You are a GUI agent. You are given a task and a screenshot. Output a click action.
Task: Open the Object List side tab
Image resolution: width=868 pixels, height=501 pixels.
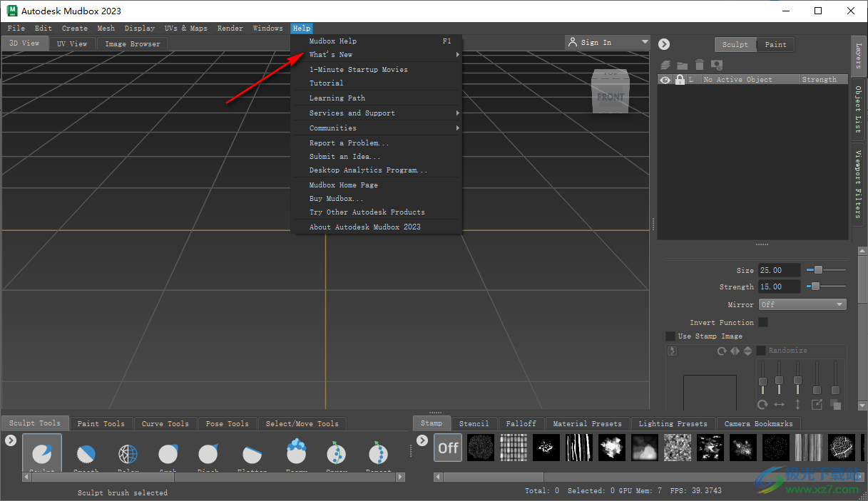pyautogui.click(x=859, y=109)
